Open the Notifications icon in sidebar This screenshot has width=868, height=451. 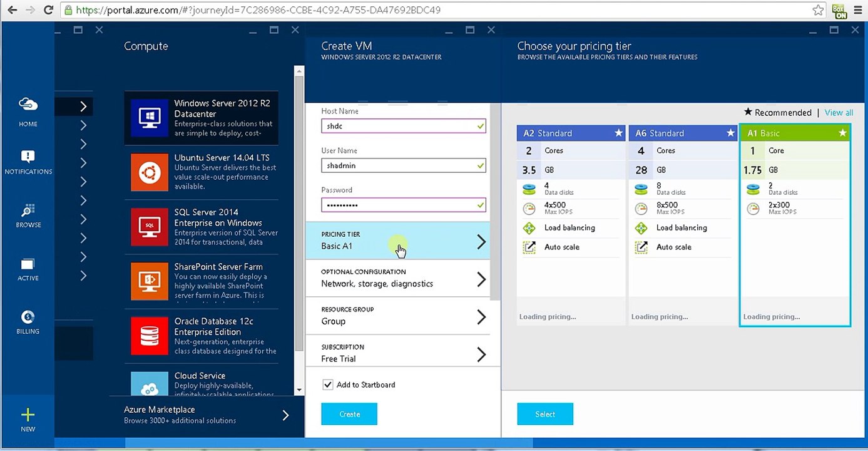point(28,157)
